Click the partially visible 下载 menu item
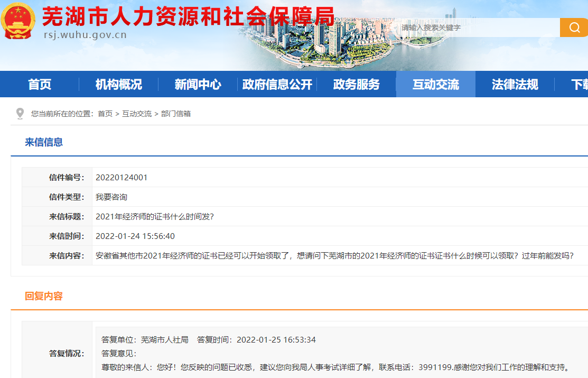The height and width of the screenshot is (378, 588). point(579,85)
